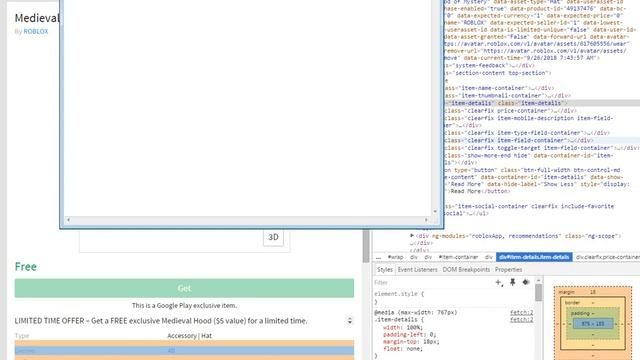The width and height of the screenshot is (640, 360).
Task: Select the system-feedback DOM line
Action: tap(489, 66)
